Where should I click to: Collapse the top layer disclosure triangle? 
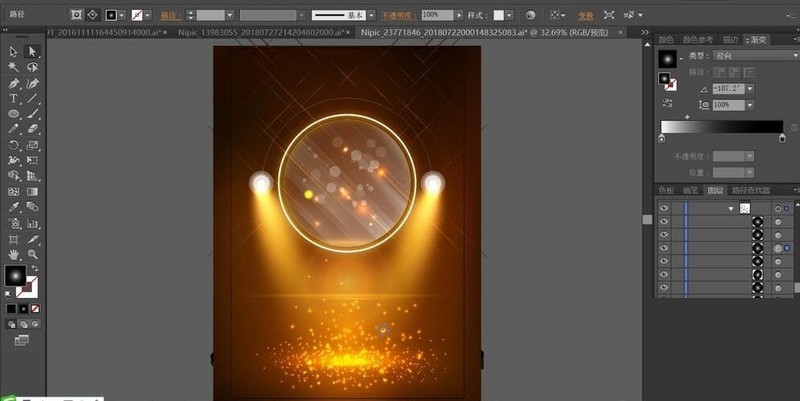731,209
